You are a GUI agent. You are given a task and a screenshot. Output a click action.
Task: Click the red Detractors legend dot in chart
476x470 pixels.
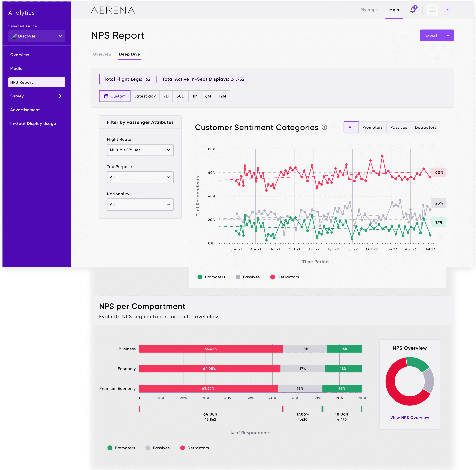(x=272, y=277)
